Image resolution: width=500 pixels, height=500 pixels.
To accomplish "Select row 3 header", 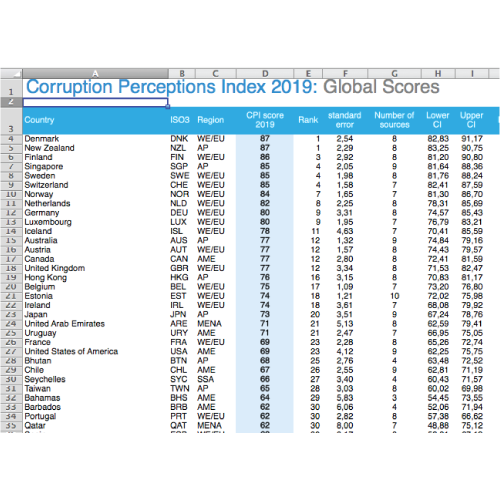I will tap(11, 121).
